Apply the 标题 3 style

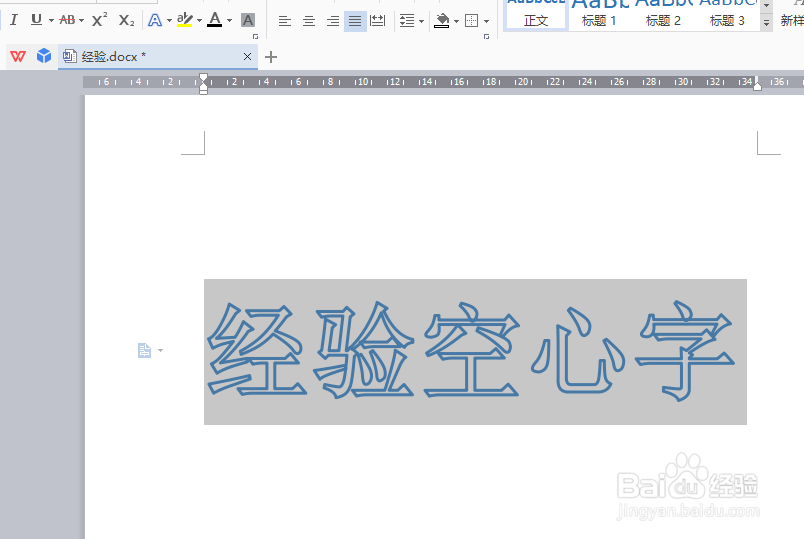(x=727, y=15)
